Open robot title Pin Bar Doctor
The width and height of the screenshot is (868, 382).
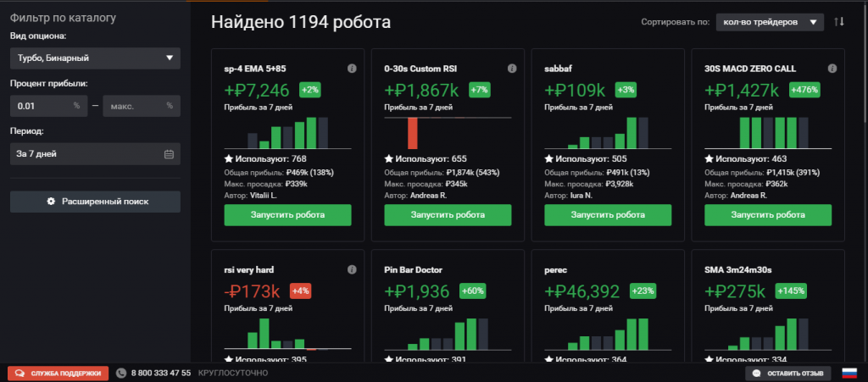pyautogui.click(x=413, y=270)
